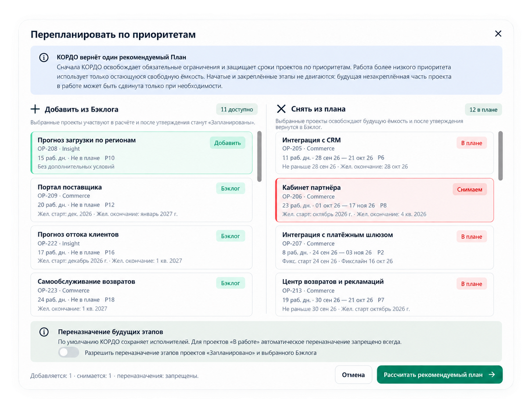
Task: Click the plus icon beside Добавить из Бэклога
Action: pos(35,109)
